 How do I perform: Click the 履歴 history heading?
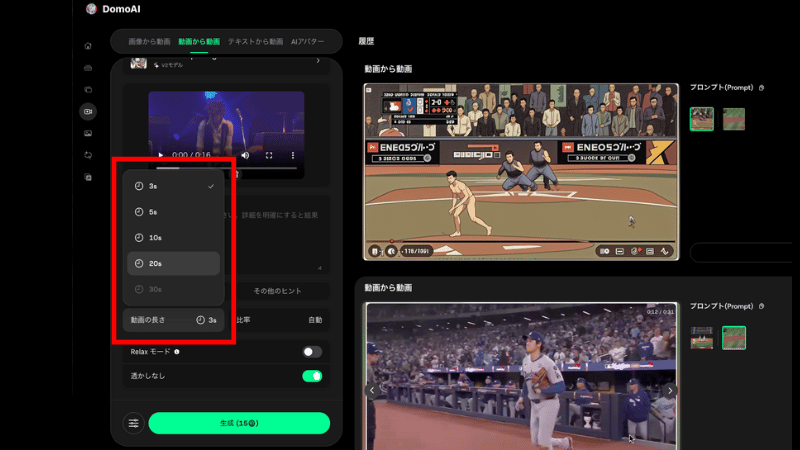[366, 41]
